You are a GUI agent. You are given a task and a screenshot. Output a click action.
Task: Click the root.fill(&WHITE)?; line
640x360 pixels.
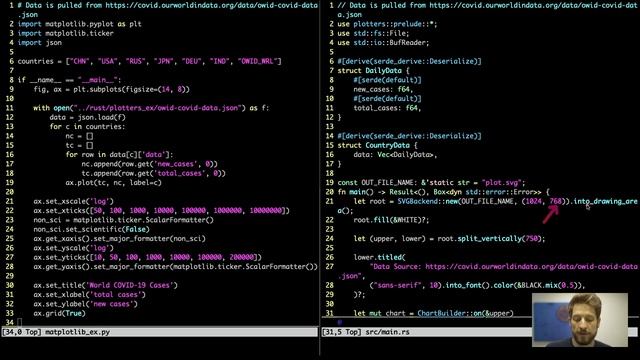click(391, 220)
